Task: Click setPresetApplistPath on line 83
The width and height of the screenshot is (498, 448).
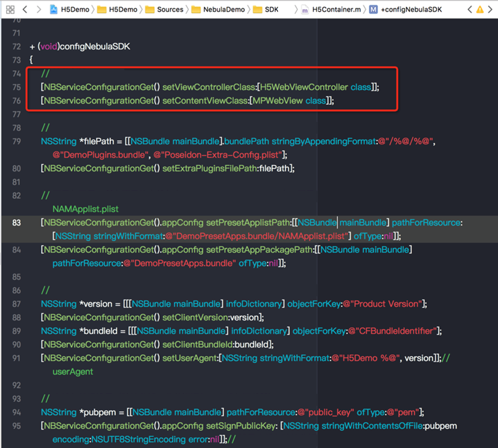Action: (x=247, y=223)
